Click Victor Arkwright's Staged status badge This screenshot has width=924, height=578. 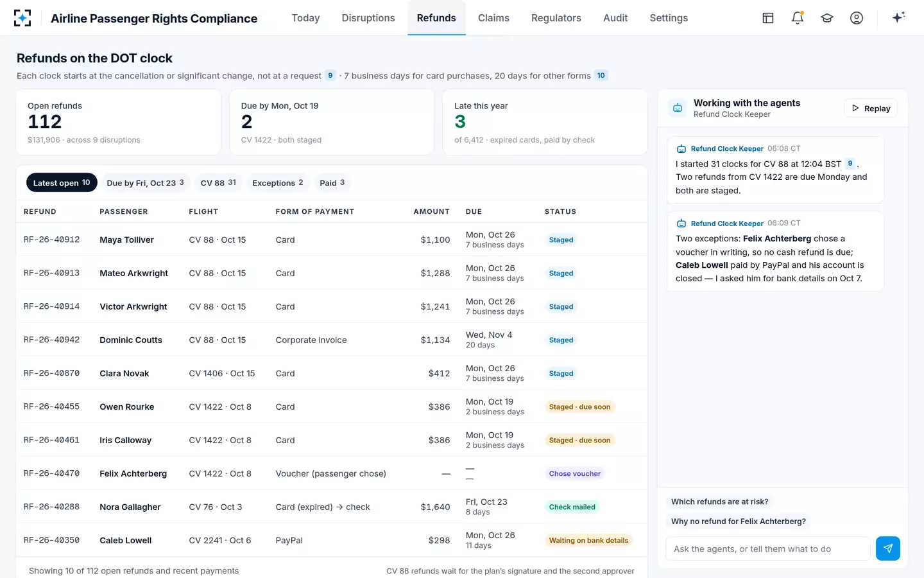pyautogui.click(x=561, y=306)
